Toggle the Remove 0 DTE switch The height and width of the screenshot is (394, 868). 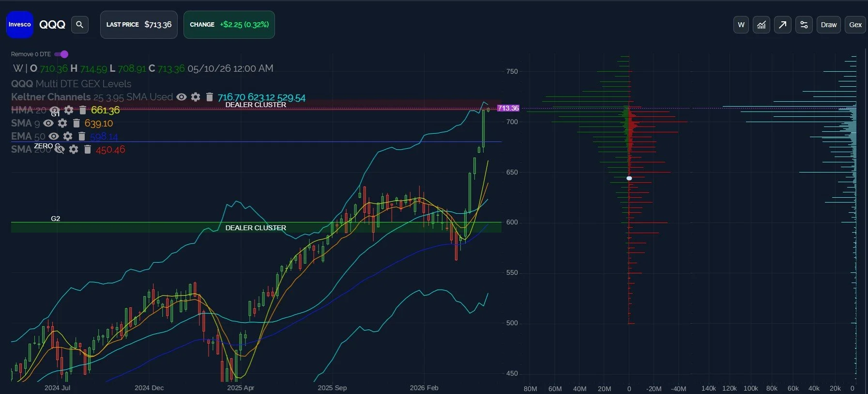[61, 54]
